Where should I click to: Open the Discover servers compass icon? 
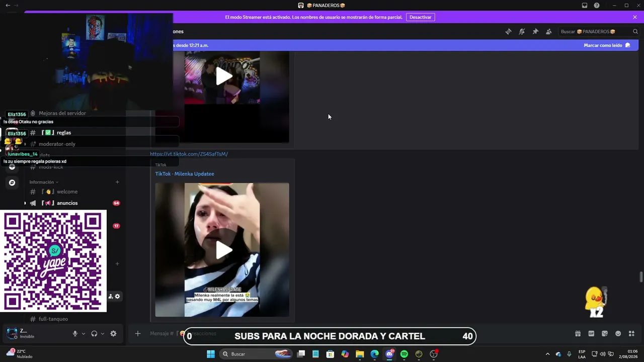pyautogui.click(x=12, y=183)
